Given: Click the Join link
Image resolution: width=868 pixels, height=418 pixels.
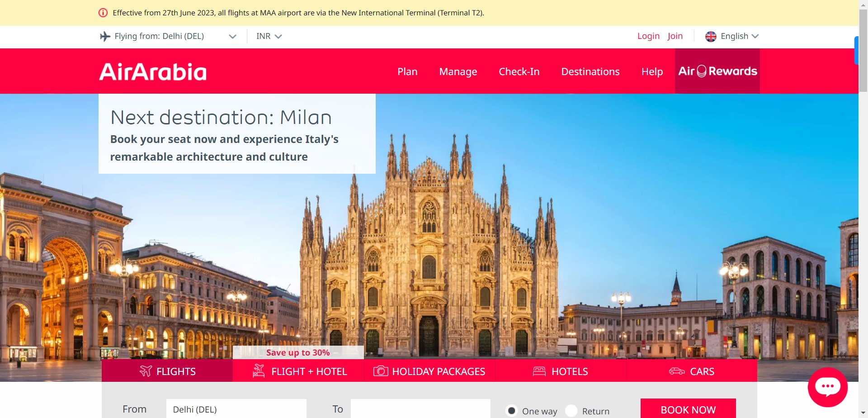Looking at the screenshot, I should click(x=675, y=36).
